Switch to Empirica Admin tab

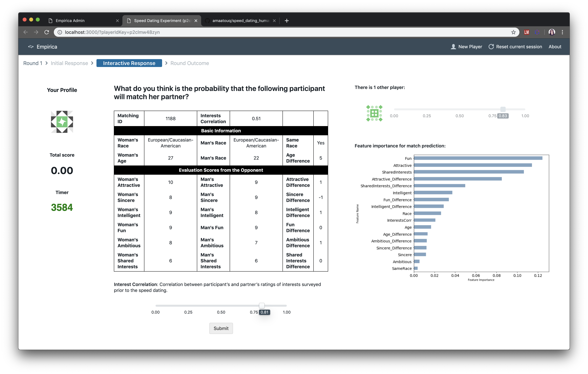[70, 21]
